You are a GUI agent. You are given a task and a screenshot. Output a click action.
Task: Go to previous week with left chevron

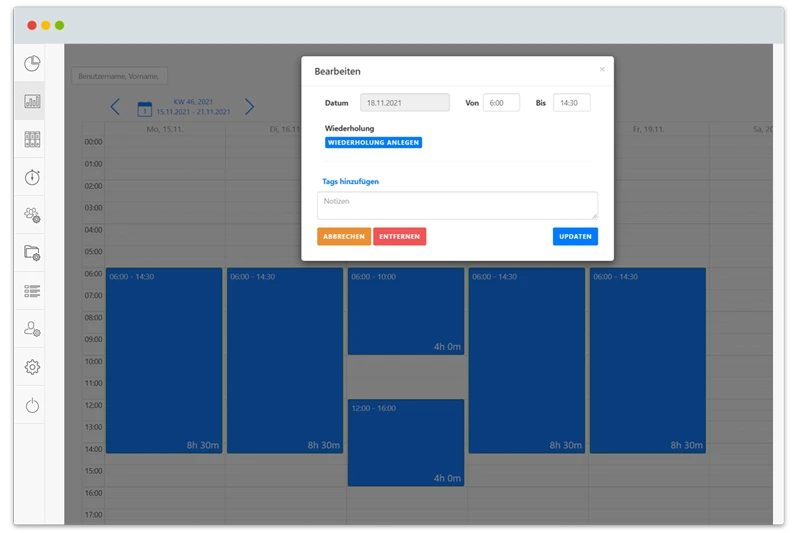click(x=115, y=107)
